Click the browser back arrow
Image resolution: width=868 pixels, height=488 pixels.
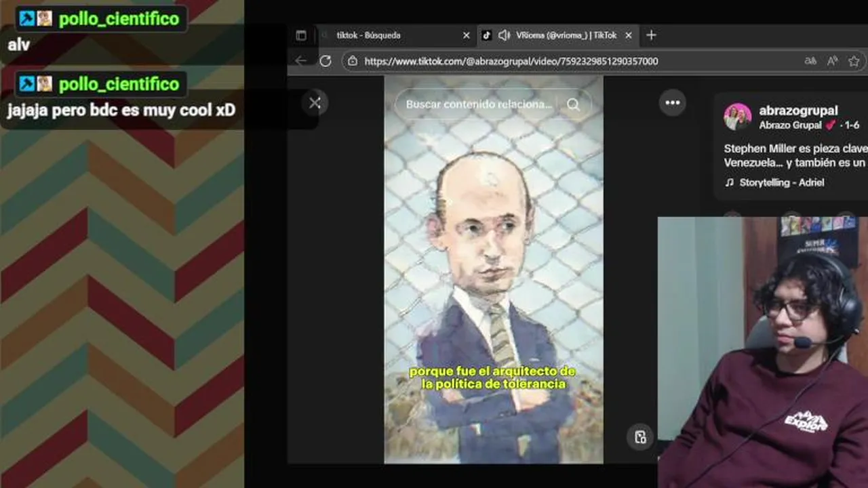[300, 61]
